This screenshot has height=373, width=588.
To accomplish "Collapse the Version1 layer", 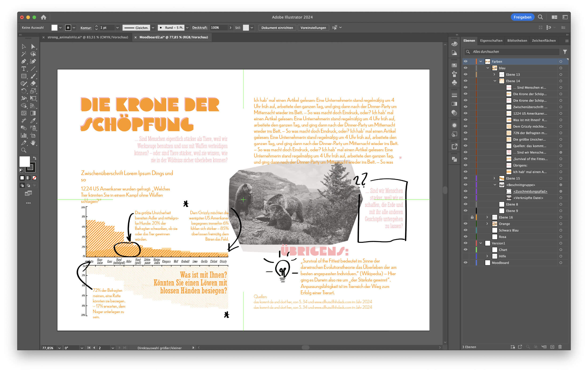I will pos(481,243).
